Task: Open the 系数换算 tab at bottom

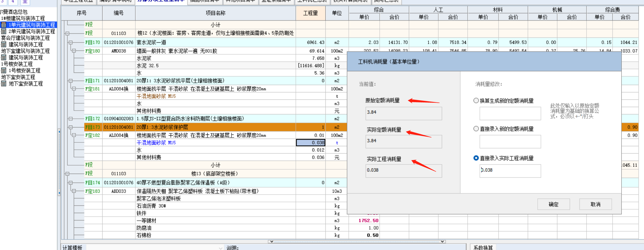Action: point(483,248)
